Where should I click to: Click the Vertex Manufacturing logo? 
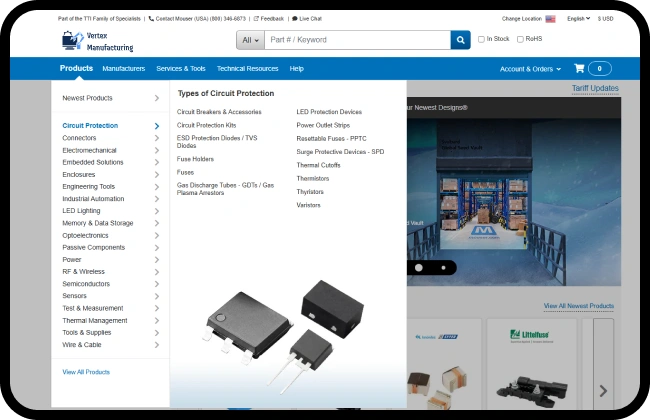coord(96,41)
